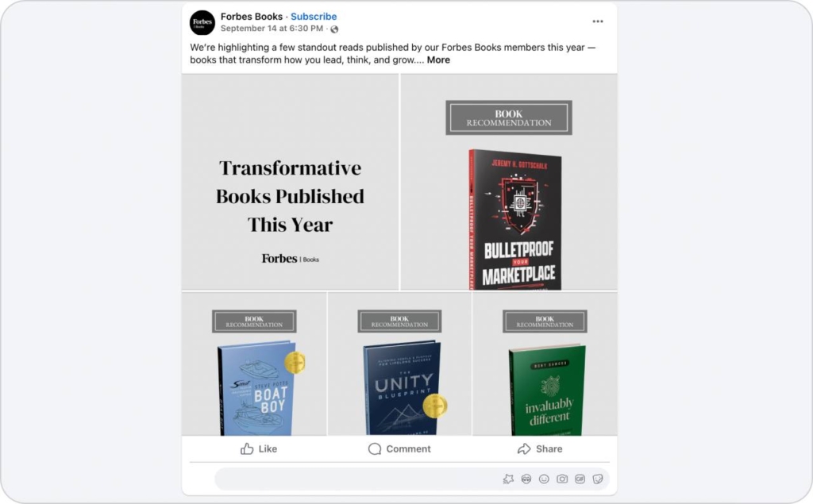Click the Comment button
This screenshot has width=813, height=504.
coord(399,449)
